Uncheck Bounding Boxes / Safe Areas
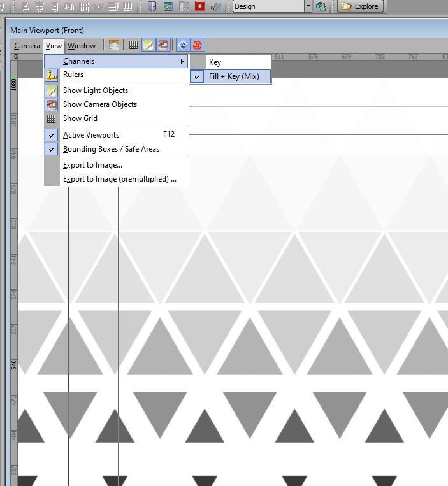This screenshot has height=486, width=448. 116,149
